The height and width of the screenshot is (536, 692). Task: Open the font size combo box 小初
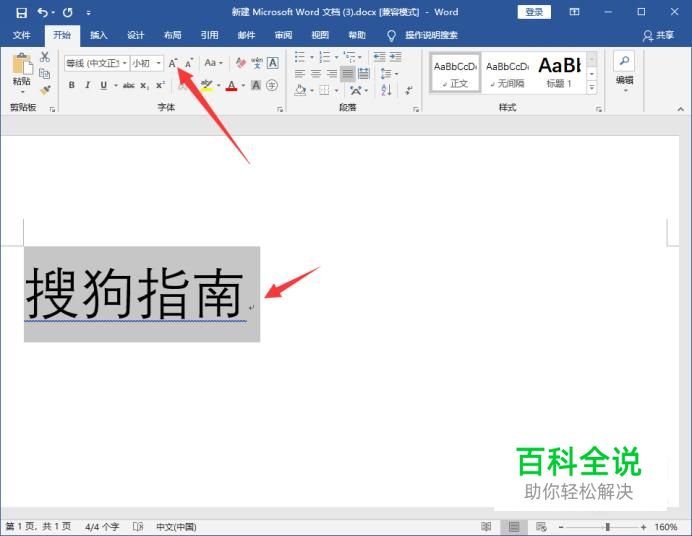(147, 64)
